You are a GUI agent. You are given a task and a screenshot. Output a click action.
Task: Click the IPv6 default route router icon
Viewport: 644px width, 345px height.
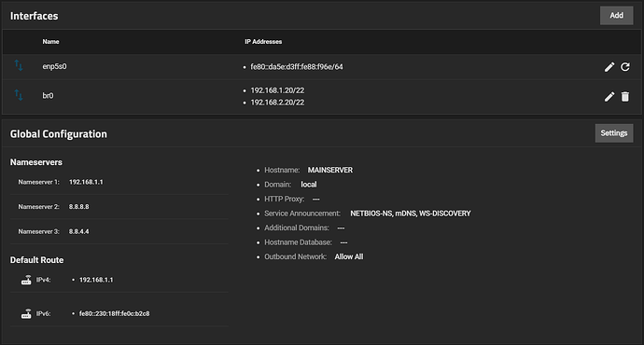26,314
